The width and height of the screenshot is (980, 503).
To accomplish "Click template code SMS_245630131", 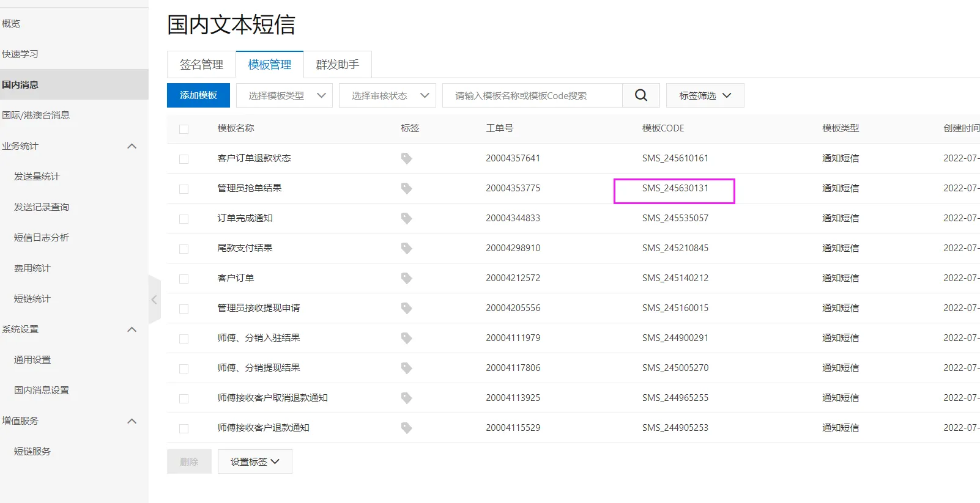I will point(675,188).
